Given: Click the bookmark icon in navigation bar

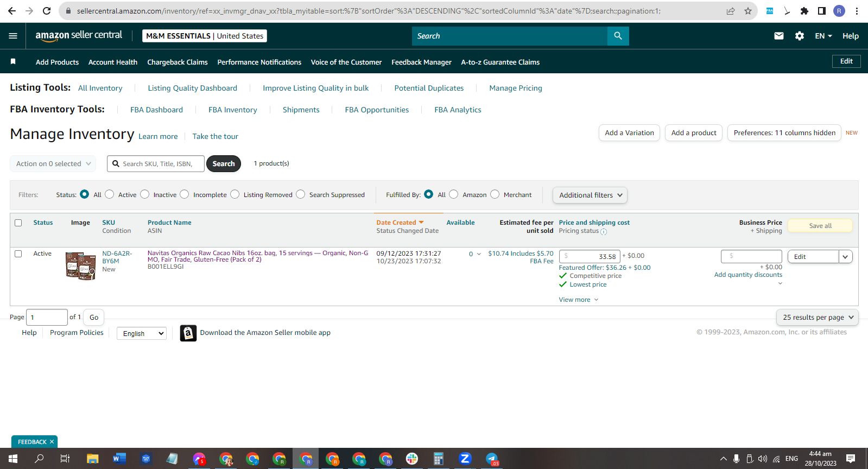Looking at the screenshot, I should click(13, 61).
